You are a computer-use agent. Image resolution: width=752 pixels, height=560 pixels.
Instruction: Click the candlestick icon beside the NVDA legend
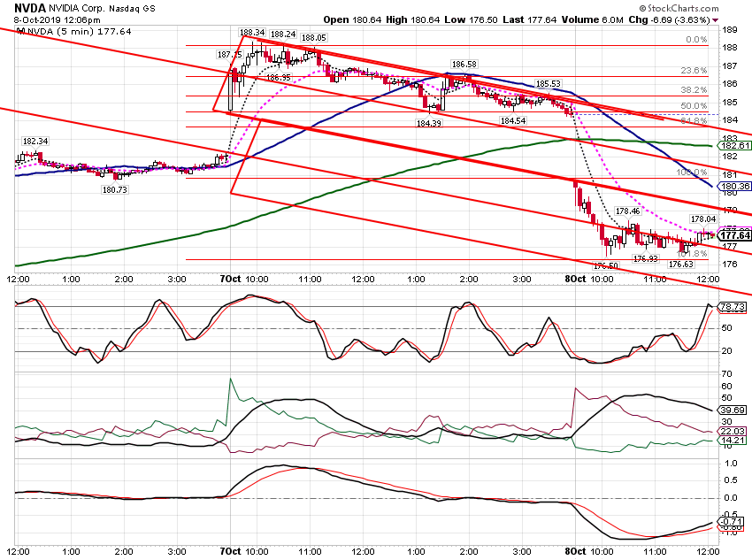tap(20, 32)
